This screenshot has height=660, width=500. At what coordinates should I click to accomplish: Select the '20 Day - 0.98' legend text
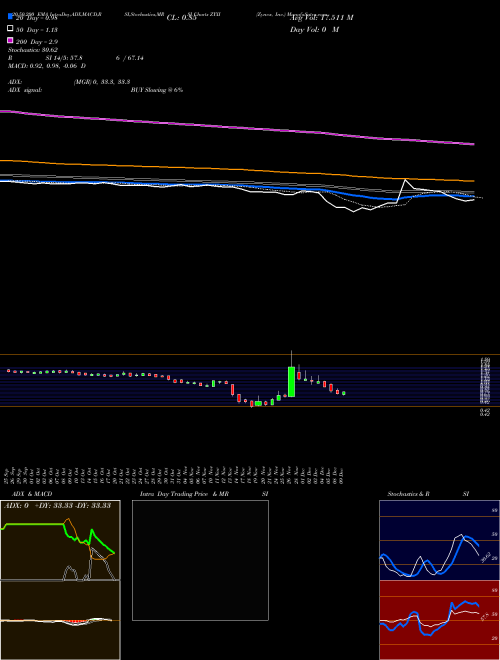tap(36, 18)
